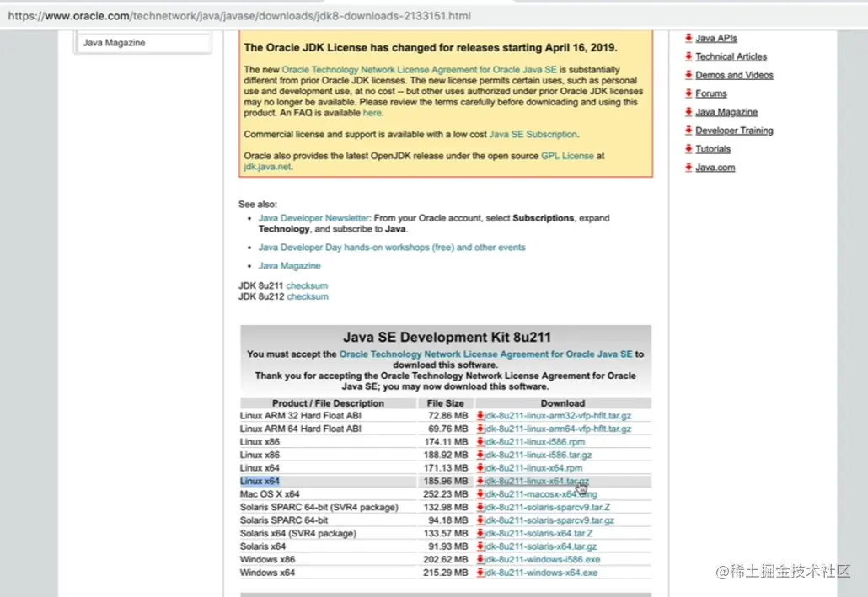
Task: Open the JDK 8u211 checksum link
Action: (x=307, y=285)
